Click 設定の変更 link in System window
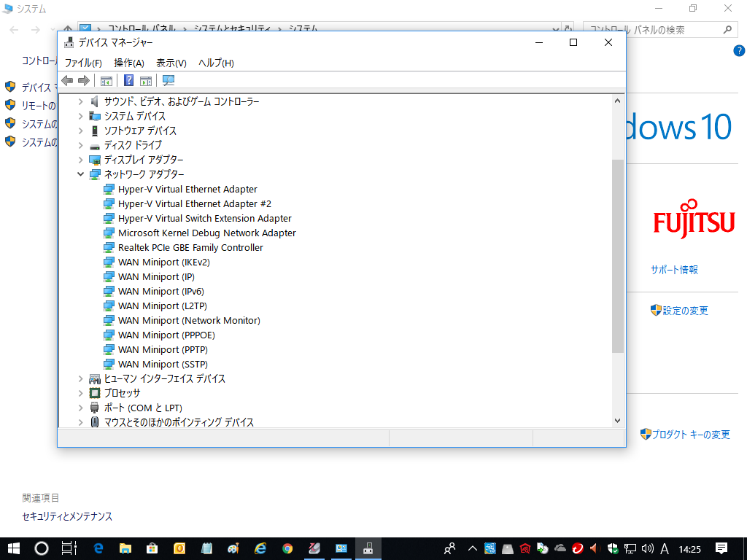This screenshot has height=560, width=747. [685, 311]
